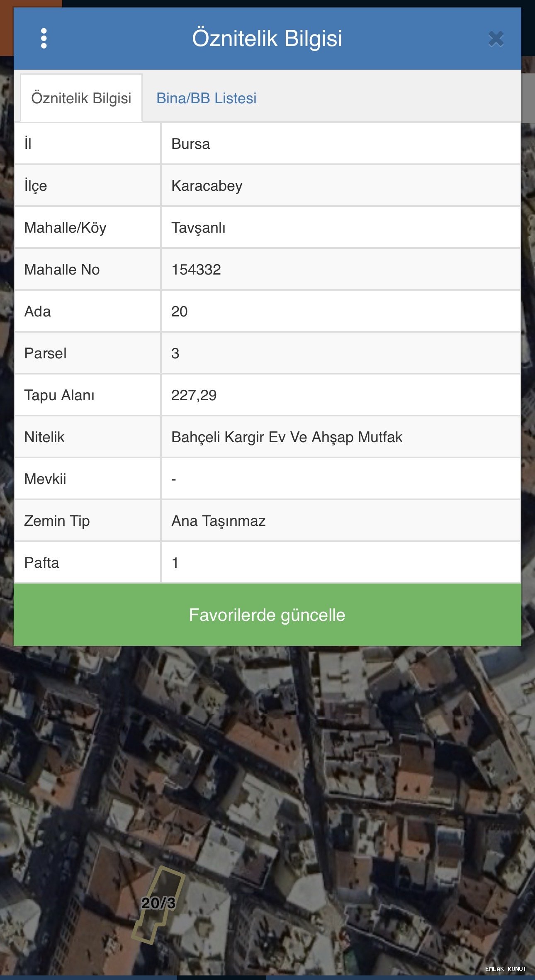Click the 20/3 parcel label on map
This screenshot has width=535, height=980.
tap(158, 903)
